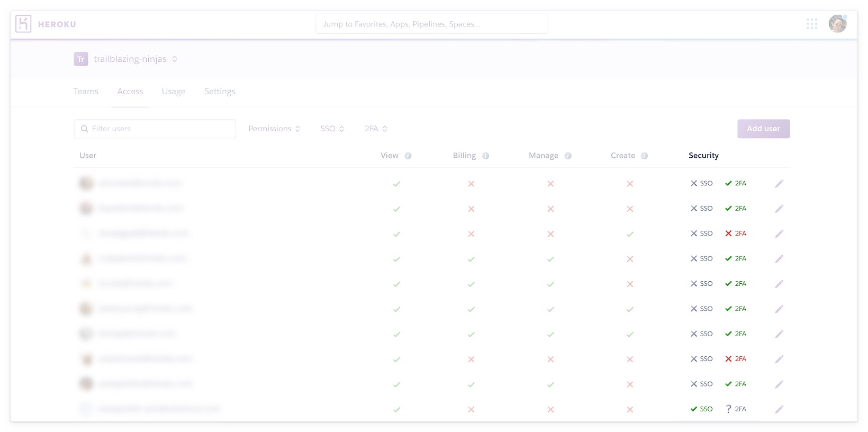Click the info icon next to Create

coord(644,156)
